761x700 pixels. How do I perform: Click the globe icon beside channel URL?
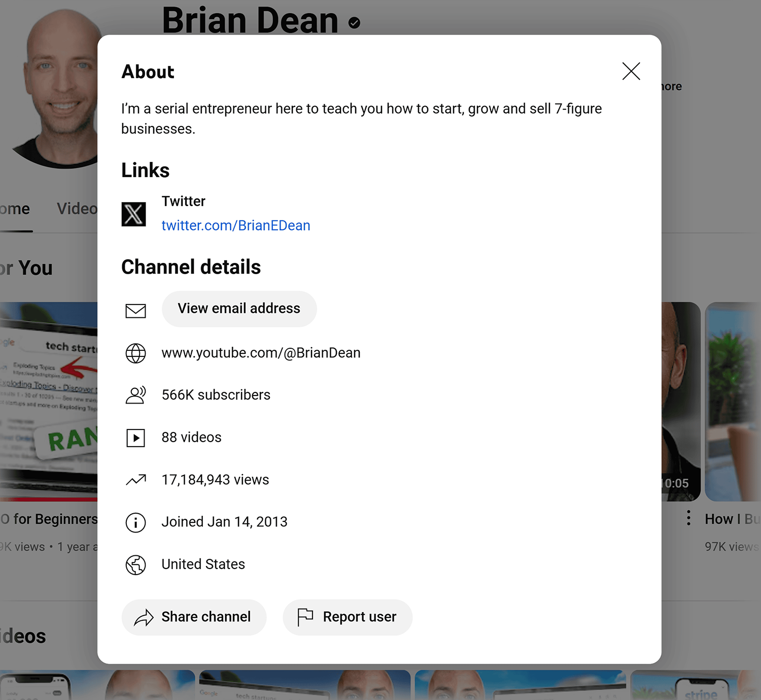pyautogui.click(x=135, y=353)
